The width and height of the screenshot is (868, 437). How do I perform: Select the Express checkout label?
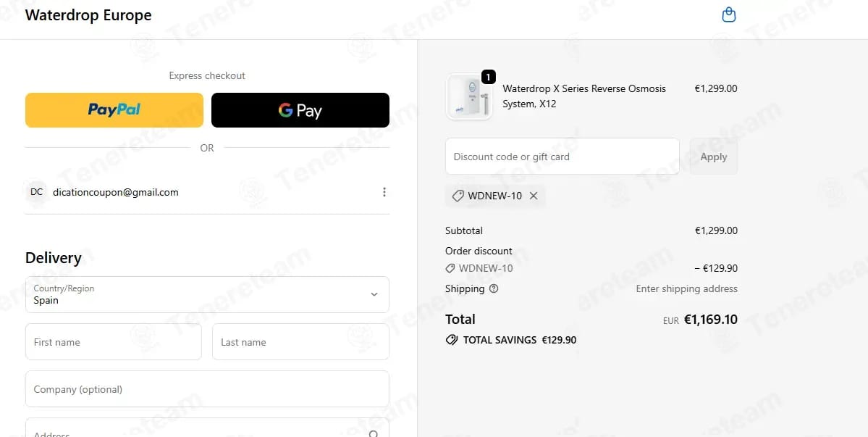coord(207,76)
